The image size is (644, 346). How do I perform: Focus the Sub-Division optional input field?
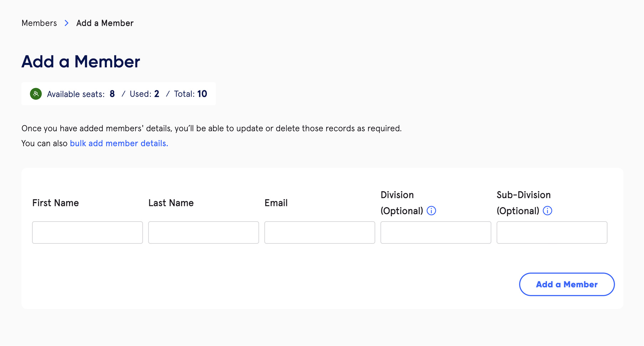pos(552,232)
